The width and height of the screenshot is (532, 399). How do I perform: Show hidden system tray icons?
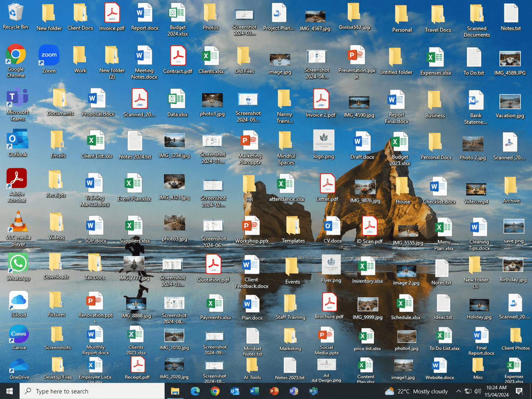click(x=458, y=391)
